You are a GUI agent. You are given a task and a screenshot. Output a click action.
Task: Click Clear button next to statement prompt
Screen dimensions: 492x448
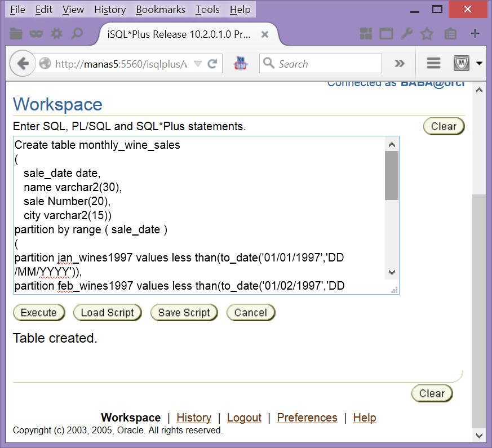[444, 126]
